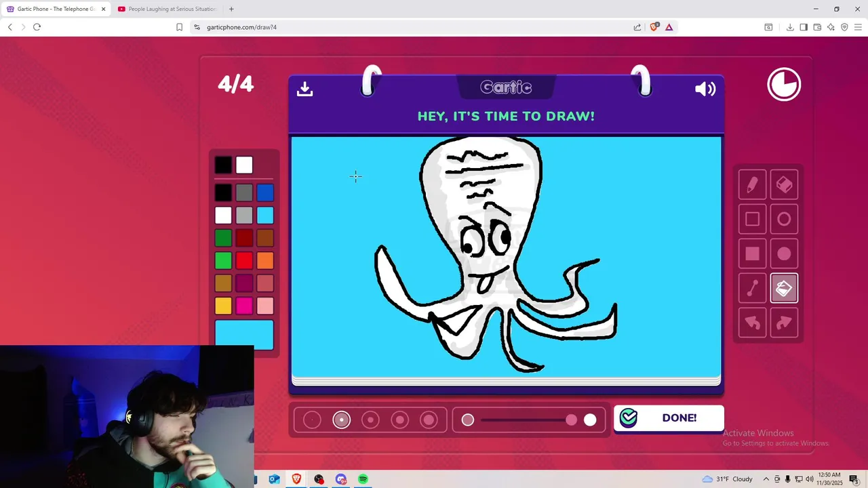
Task: Open the taskbar clock and date
Action: click(829, 479)
